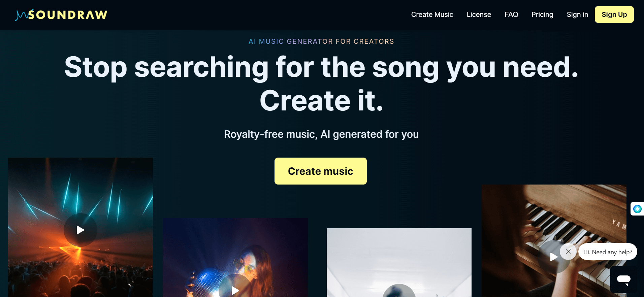Open the 'Hi. Need any help?' message
644x297 pixels.
tap(608, 252)
